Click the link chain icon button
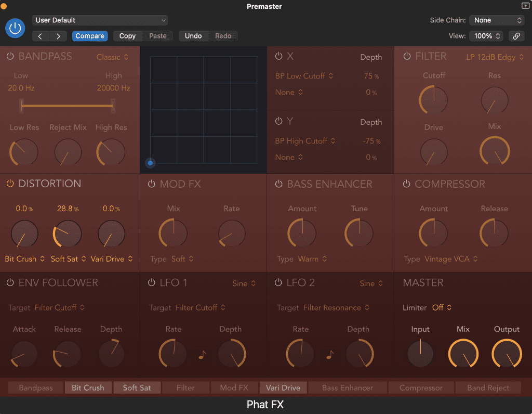Screen dimensions: 532x414 pos(516,36)
